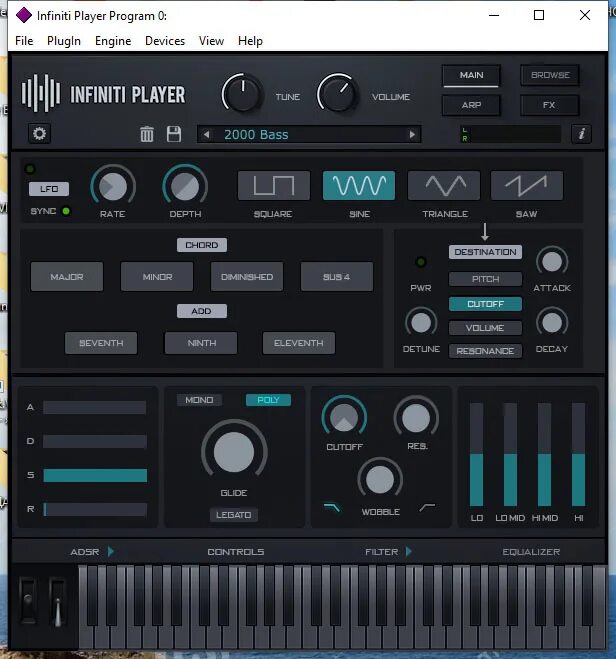The width and height of the screenshot is (616, 659).
Task: Select the Sus 4 chord button
Action: [x=337, y=277]
